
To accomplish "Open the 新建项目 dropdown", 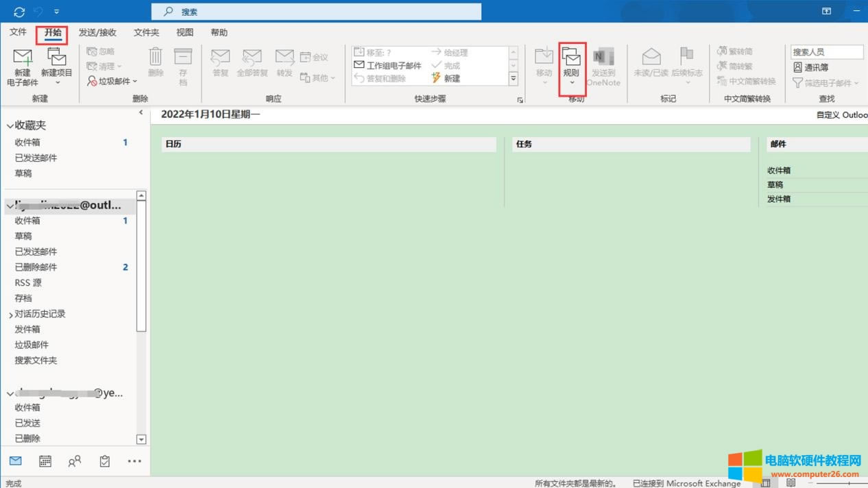I will pyautogui.click(x=57, y=67).
